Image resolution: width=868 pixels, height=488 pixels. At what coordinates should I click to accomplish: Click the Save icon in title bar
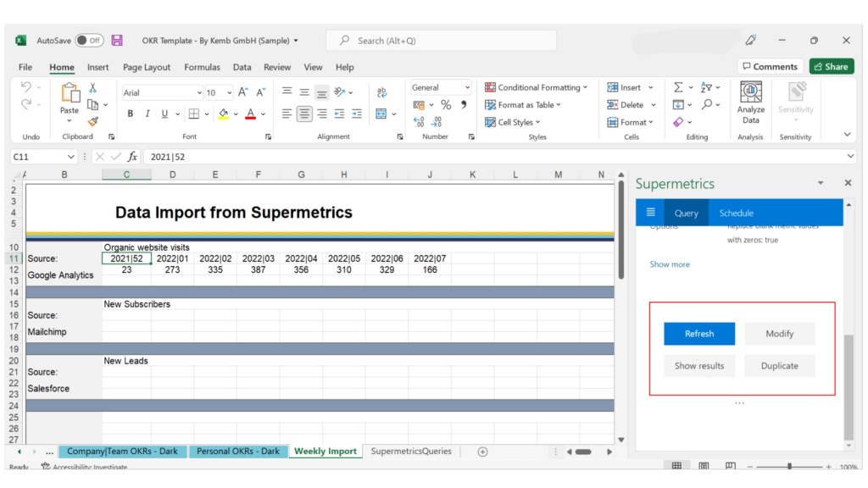point(117,41)
